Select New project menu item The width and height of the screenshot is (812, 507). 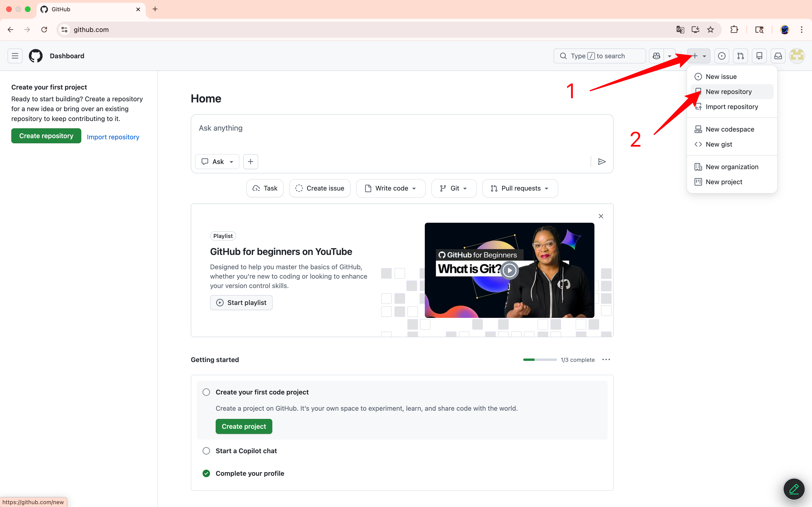point(732,182)
